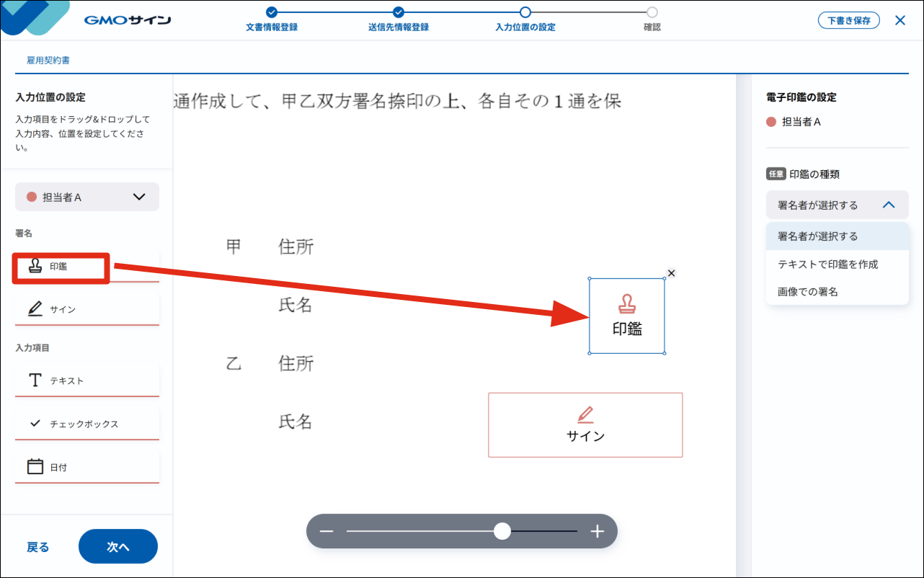Viewport: 924px width, 578px height.
Task: Click the plus zoom-in icon
Action: coord(597,532)
